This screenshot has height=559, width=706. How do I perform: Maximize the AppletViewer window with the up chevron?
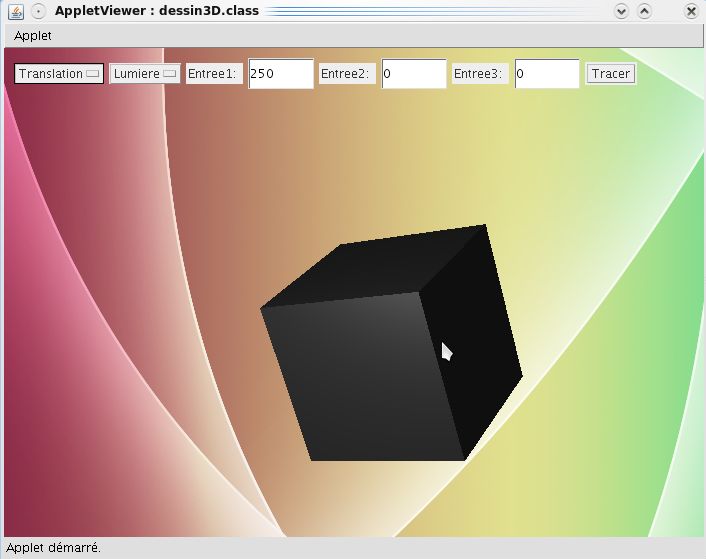pyautogui.click(x=645, y=11)
